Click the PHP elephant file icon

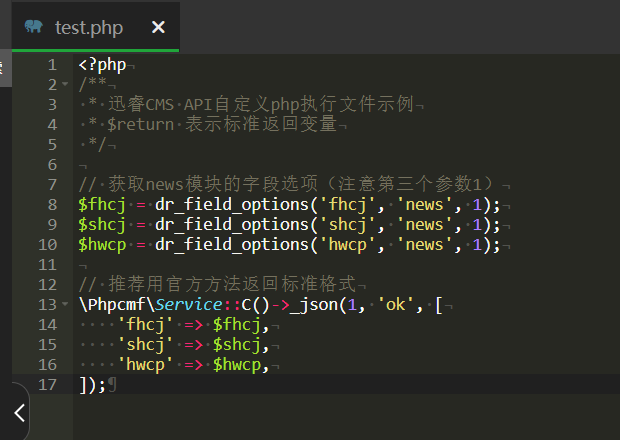coord(34,26)
